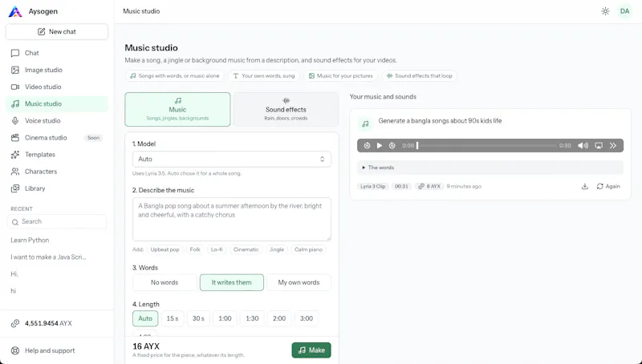Click Music for your pictures chip

pos(340,75)
